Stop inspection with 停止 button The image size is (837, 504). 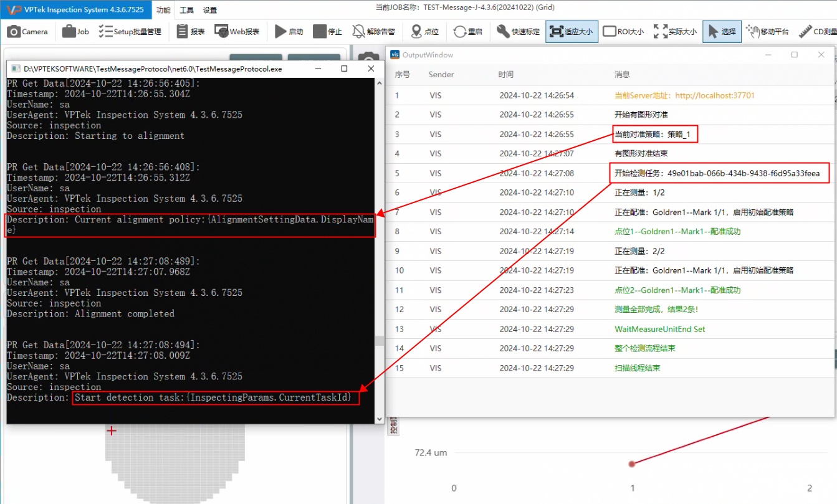[x=328, y=32]
